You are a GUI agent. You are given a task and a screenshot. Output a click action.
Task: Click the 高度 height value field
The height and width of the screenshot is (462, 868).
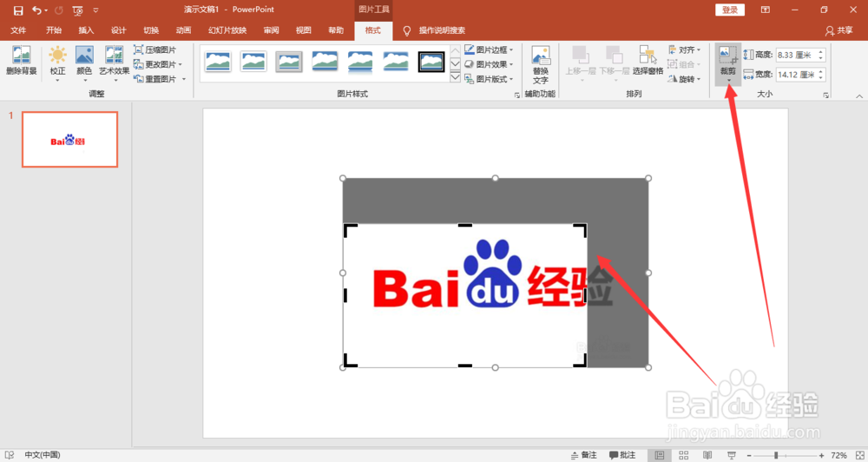coord(795,55)
